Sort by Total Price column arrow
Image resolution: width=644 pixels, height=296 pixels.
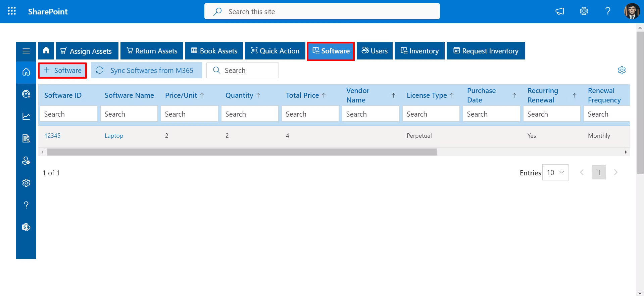coord(324,95)
